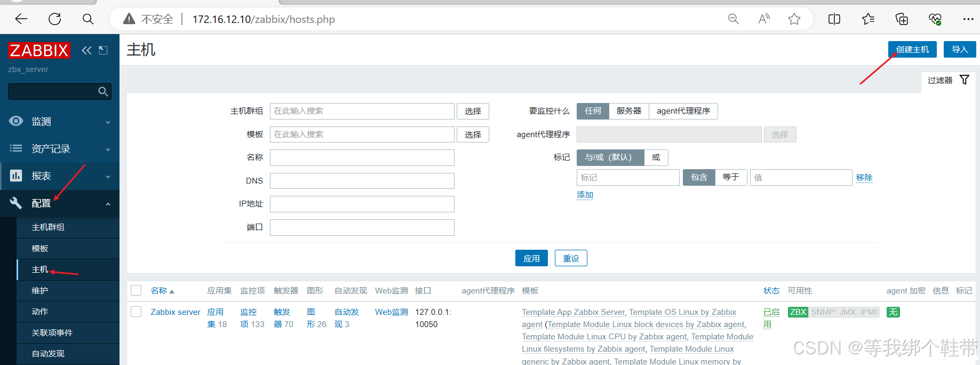Focus the 名称 filter input
The image size is (980, 365).
[x=362, y=157]
